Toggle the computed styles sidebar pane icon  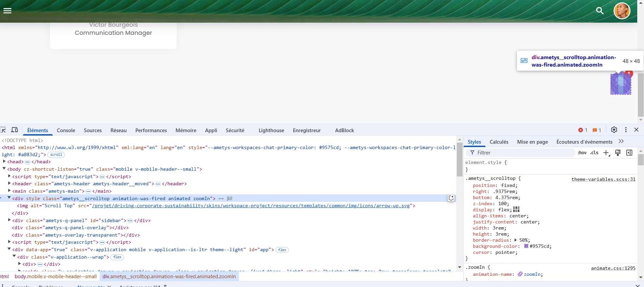629,153
